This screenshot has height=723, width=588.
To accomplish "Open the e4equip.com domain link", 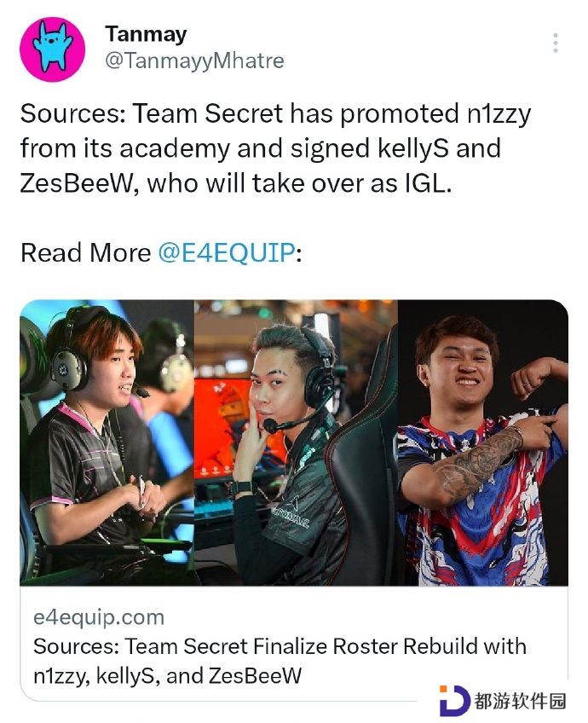I will pos(99,617).
